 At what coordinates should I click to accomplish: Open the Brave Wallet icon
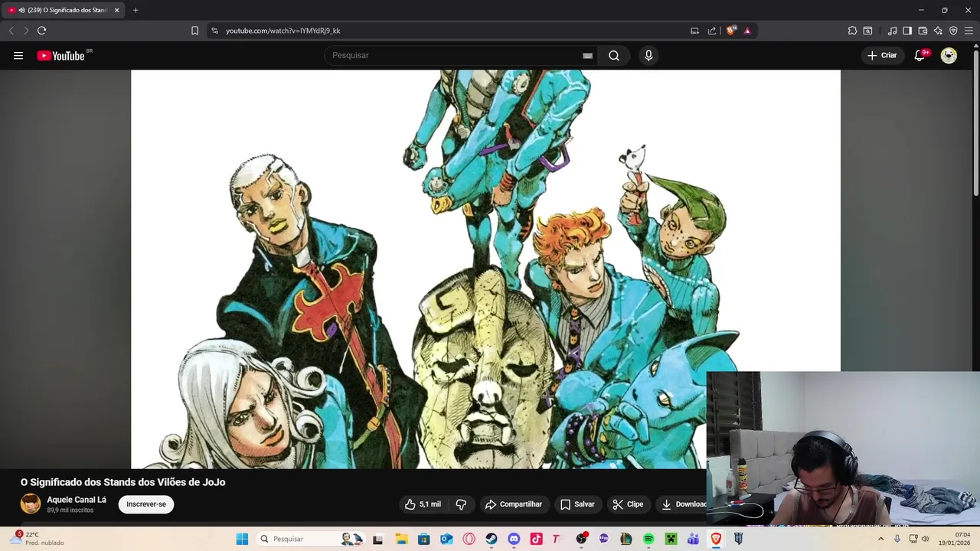pyautogui.click(x=923, y=31)
